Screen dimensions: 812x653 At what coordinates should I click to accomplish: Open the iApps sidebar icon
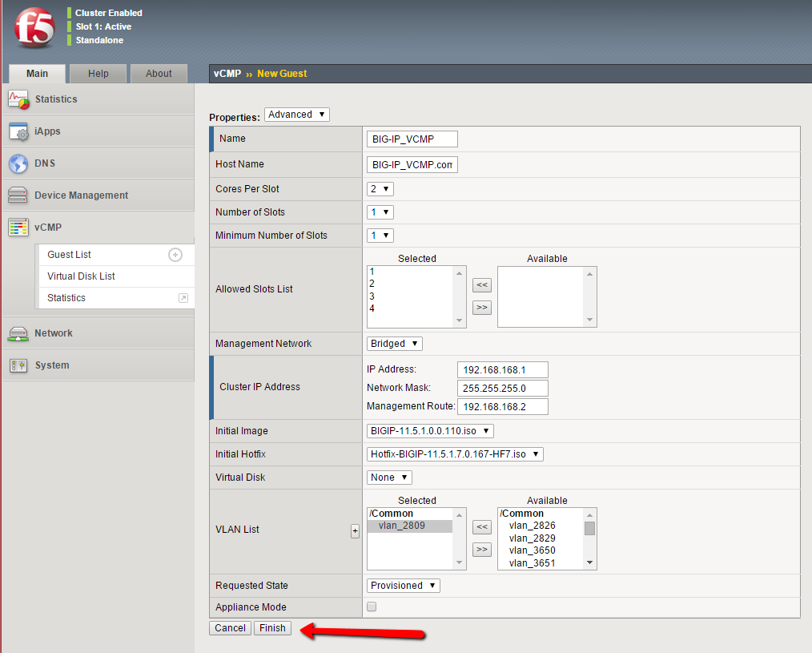[x=18, y=131]
